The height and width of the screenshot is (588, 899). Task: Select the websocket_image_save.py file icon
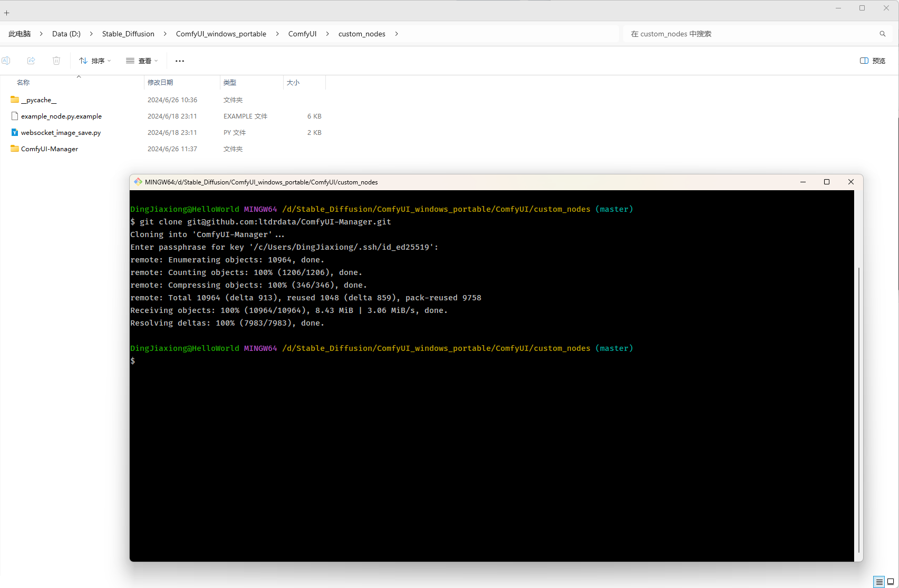tap(15, 132)
